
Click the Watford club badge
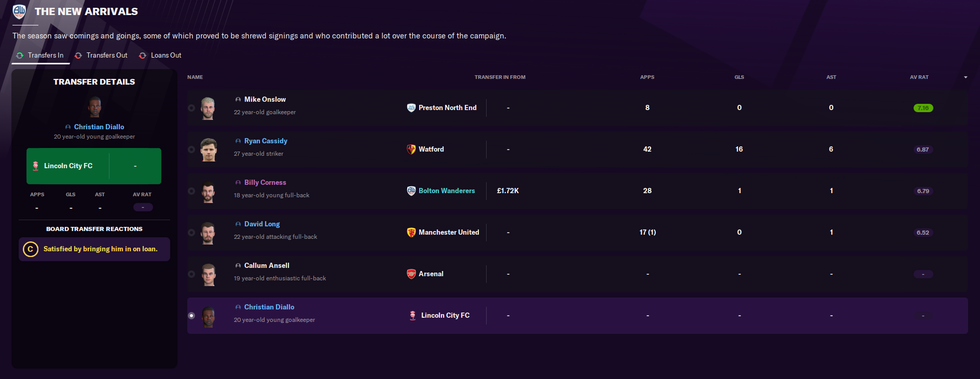point(411,150)
